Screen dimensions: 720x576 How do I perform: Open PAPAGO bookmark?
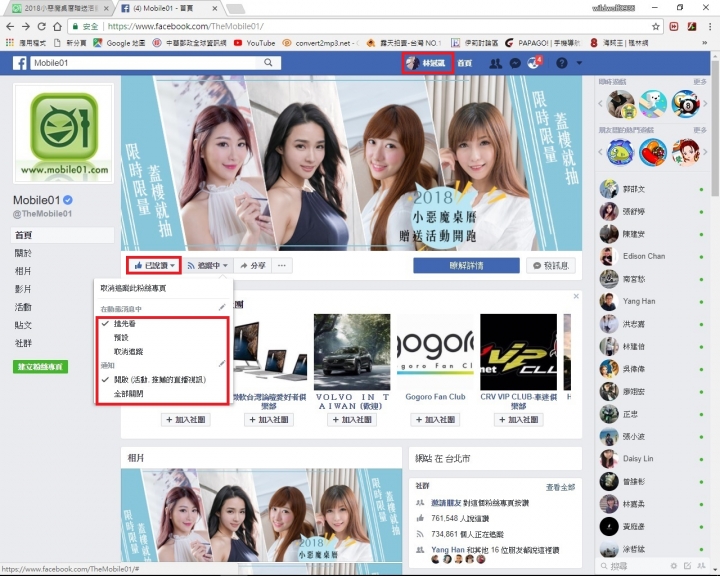coord(542,43)
